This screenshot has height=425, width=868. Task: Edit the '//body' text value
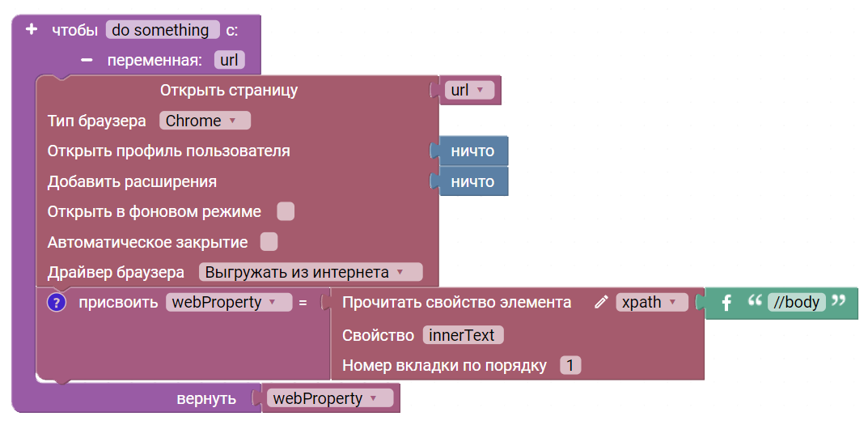797,302
